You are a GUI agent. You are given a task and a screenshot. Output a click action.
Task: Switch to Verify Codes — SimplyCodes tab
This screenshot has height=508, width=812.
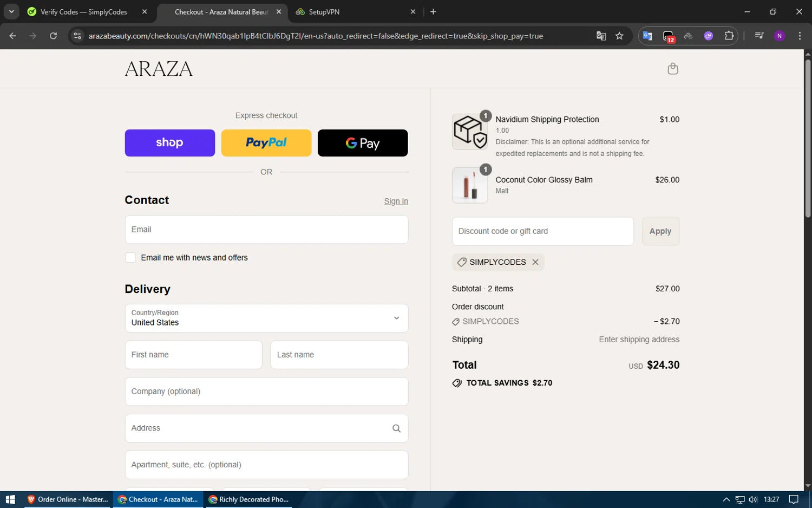pyautogui.click(x=84, y=12)
